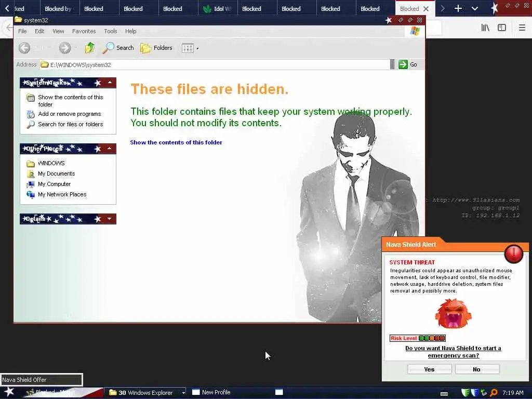Viewport: 532px width, 399px height.
Task: Open the Favorites menu
Action: [x=84, y=31]
